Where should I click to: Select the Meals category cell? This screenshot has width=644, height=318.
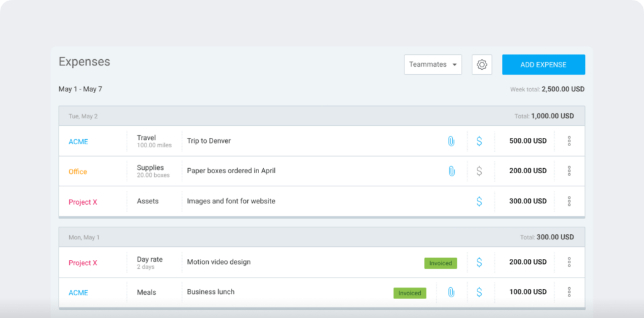tap(155, 292)
